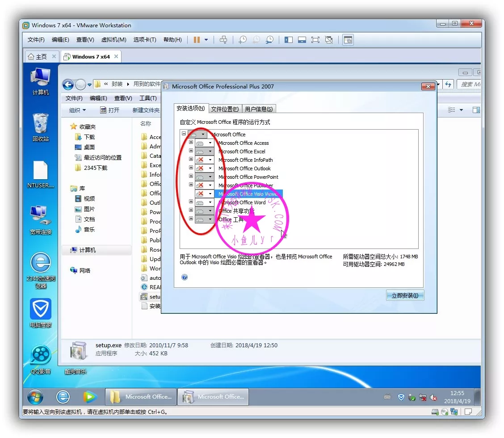Click the 立即安装 install button
The width and height of the screenshot is (504, 438).
pyautogui.click(x=405, y=295)
